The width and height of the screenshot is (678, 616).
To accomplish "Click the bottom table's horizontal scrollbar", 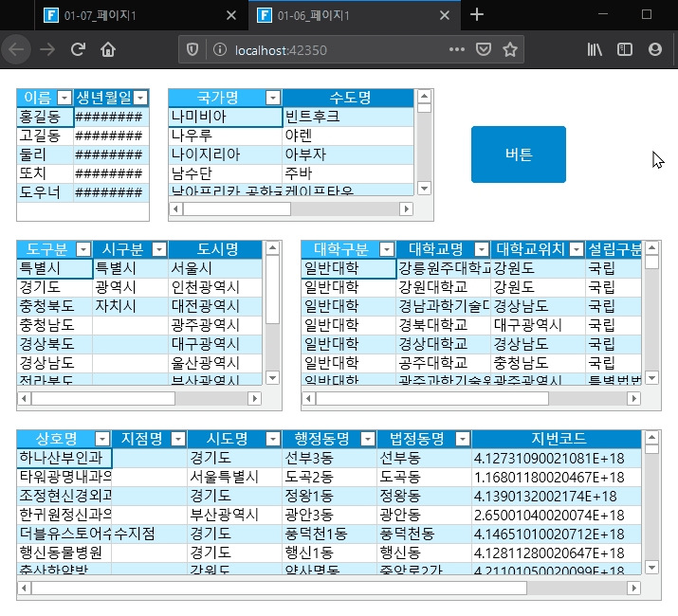I will click(x=284, y=589).
